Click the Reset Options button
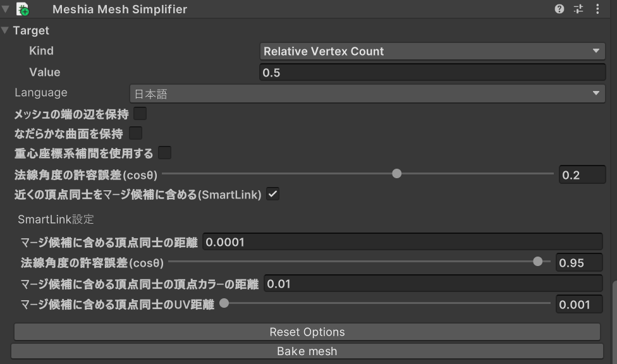This screenshot has width=617, height=364. coord(307,332)
